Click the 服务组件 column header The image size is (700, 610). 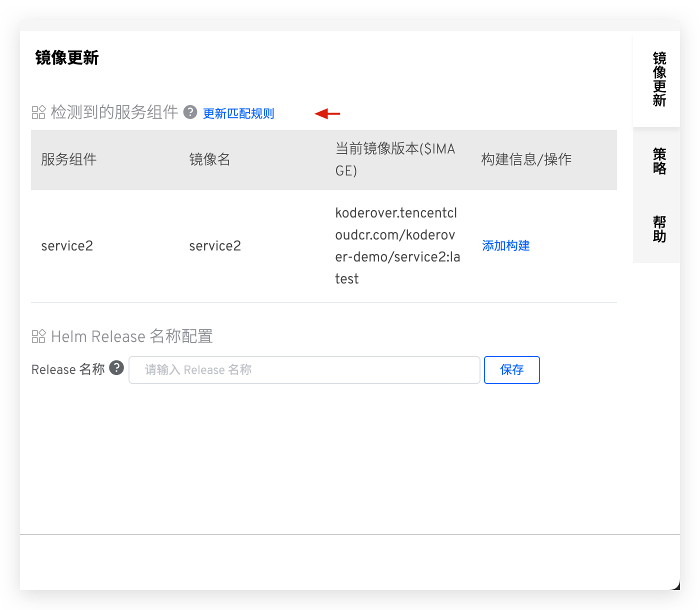click(68, 159)
